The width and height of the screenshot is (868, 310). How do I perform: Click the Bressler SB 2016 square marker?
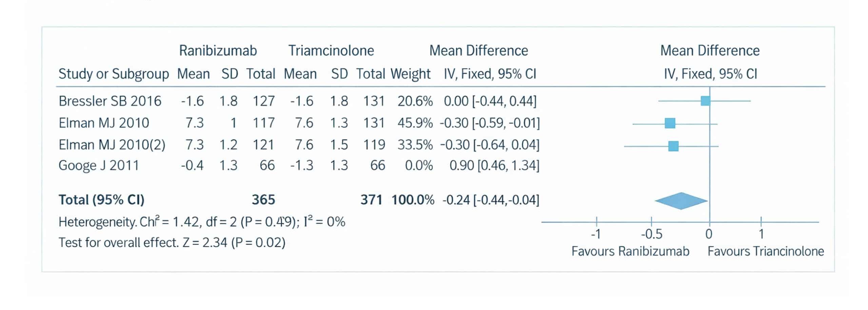pyautogui.click(x=705, y=101)
